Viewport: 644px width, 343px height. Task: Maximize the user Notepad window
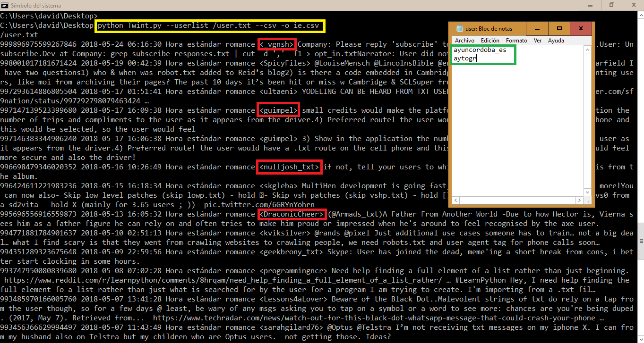(x=559, y=28)
